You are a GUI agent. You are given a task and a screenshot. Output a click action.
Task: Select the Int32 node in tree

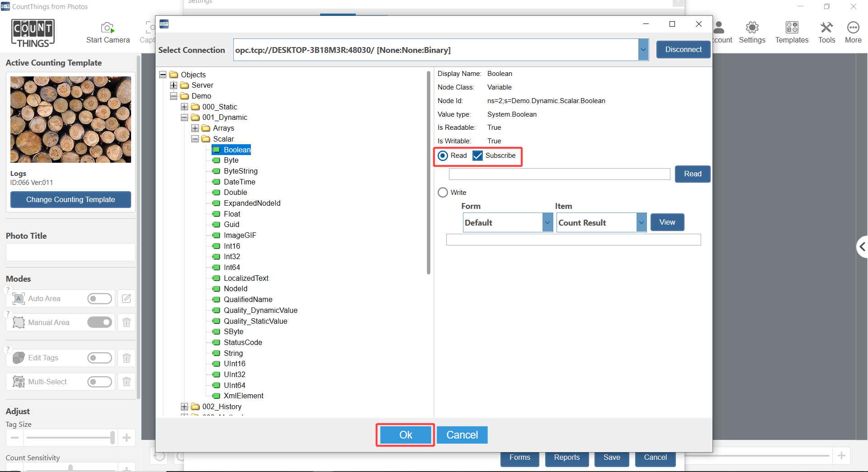(231, 257)
